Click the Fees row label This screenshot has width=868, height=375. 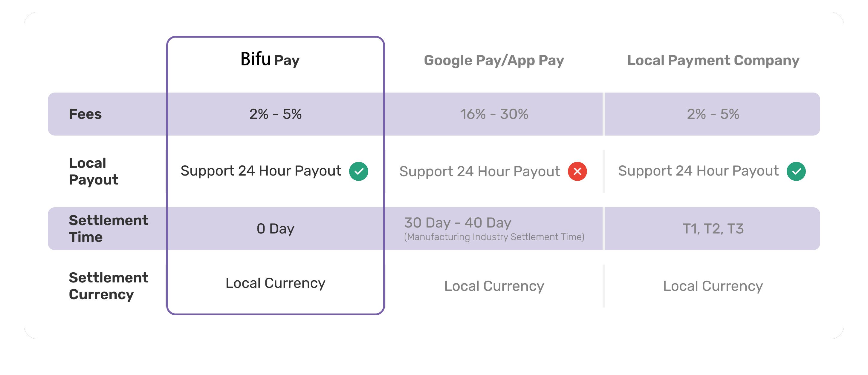[x=85, y=114]
